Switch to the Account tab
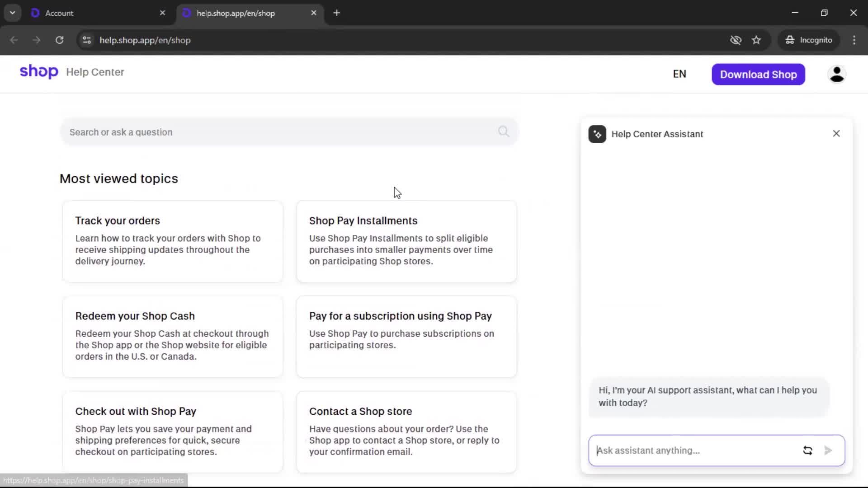Viewport: 868px width, 488px height. click(x=90, y=13)
